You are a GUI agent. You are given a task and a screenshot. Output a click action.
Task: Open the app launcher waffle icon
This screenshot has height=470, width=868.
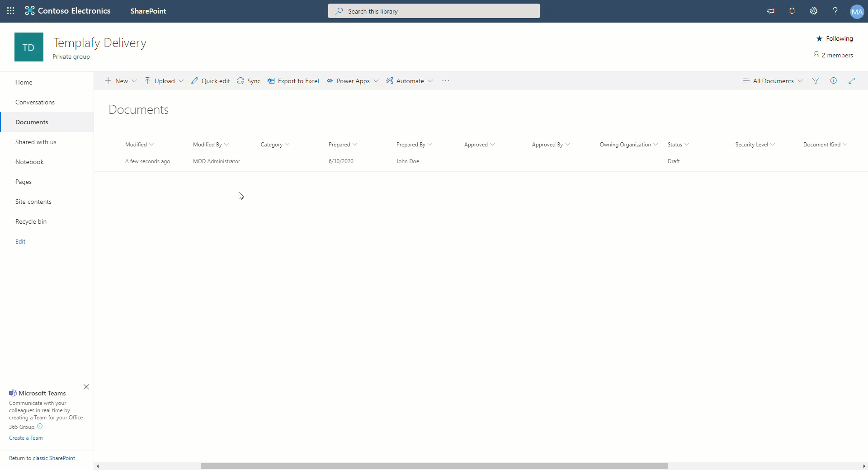11,11
